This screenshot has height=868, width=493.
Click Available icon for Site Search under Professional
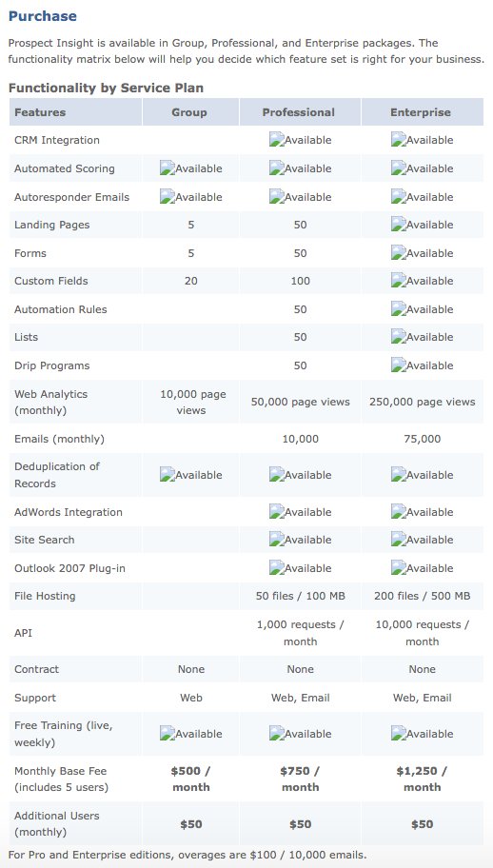301,540
